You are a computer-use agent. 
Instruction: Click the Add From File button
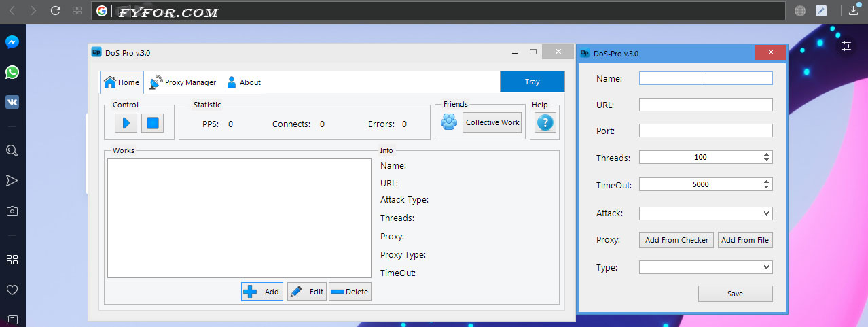pyautogui.click(x=745, y=240)
